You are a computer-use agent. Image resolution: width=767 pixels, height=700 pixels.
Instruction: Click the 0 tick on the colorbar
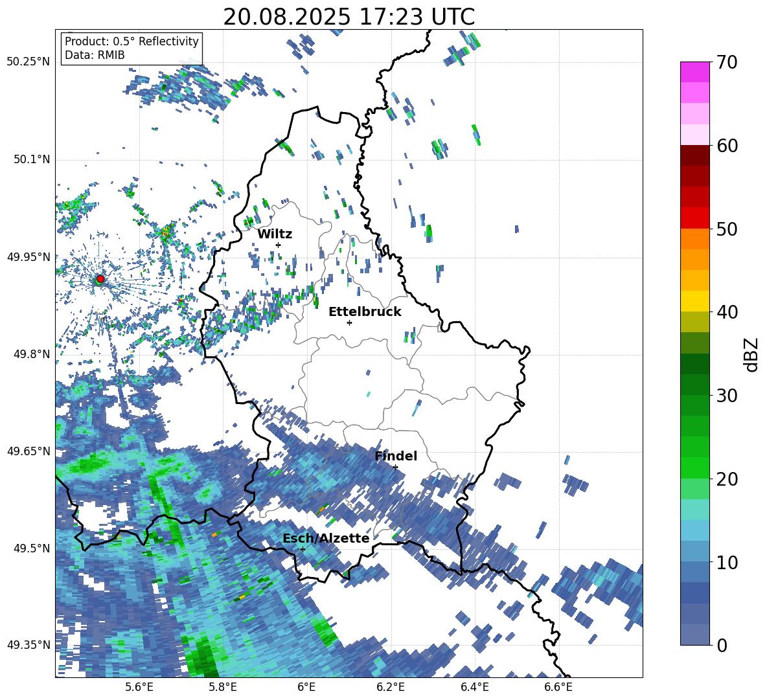pyautogui.click(x=721, y=645)
